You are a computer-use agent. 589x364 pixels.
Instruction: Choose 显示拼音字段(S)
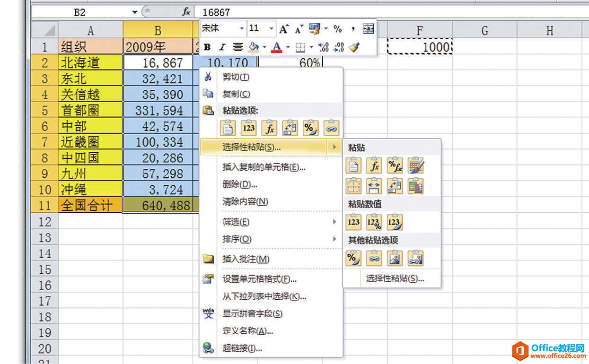(x=271, y=313)
